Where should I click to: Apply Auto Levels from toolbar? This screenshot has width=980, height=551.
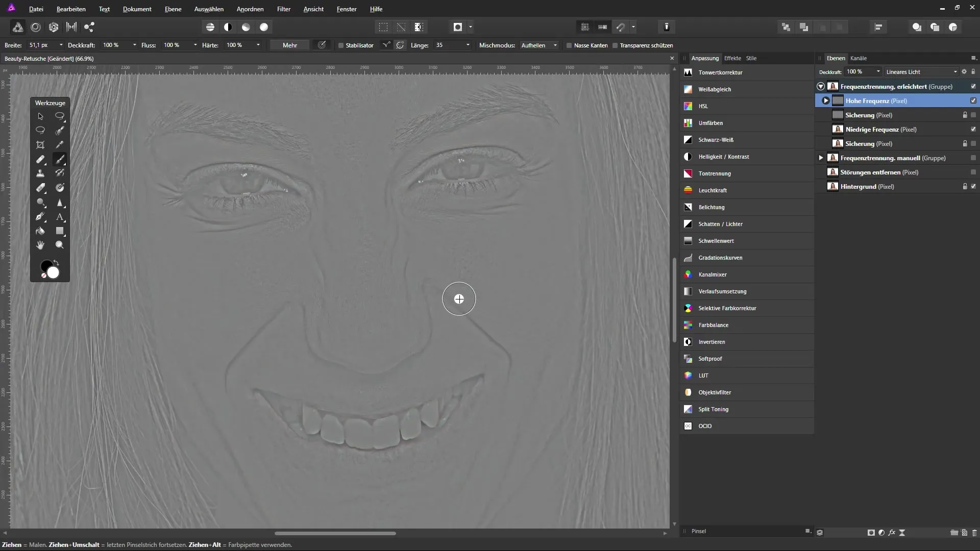(210, 27)
